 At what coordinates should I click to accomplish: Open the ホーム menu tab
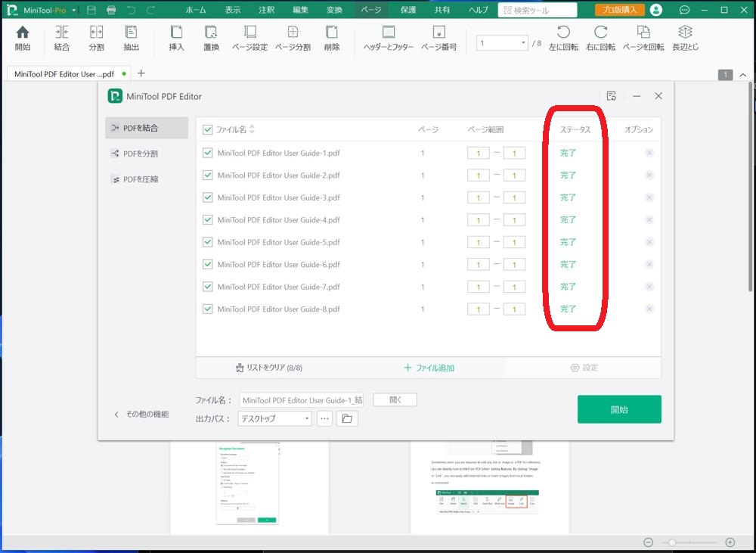pyautogui.click(x=196, y=10)
